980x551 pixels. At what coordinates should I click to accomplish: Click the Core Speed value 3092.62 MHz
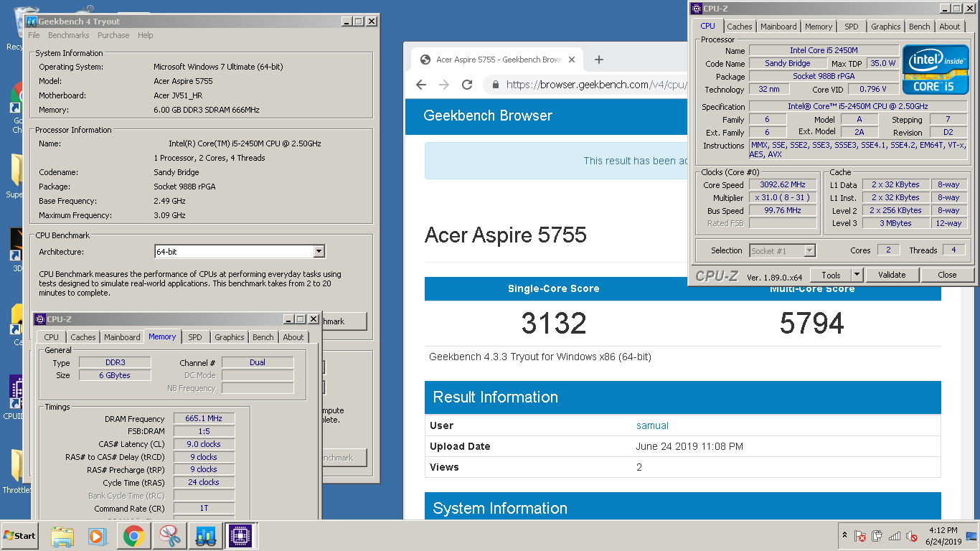coord(783,184)
